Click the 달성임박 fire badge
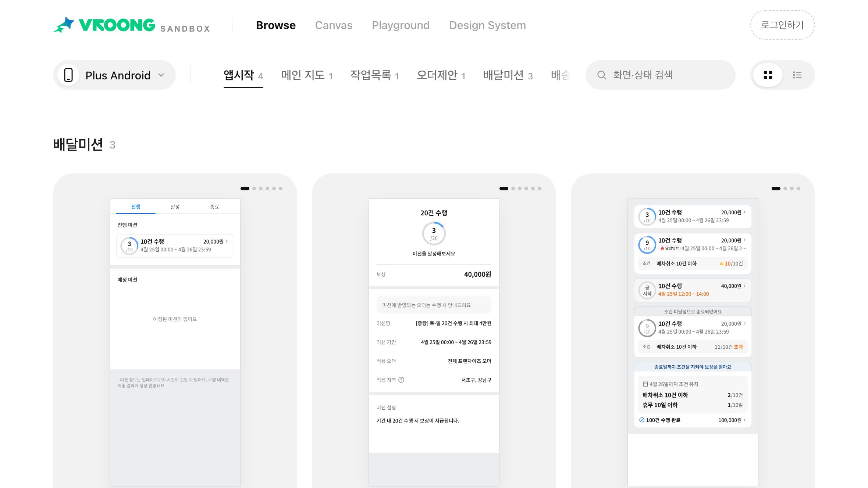Image resolution: width=868 pixels, height=488 pixels. click(x=670, y=248)
